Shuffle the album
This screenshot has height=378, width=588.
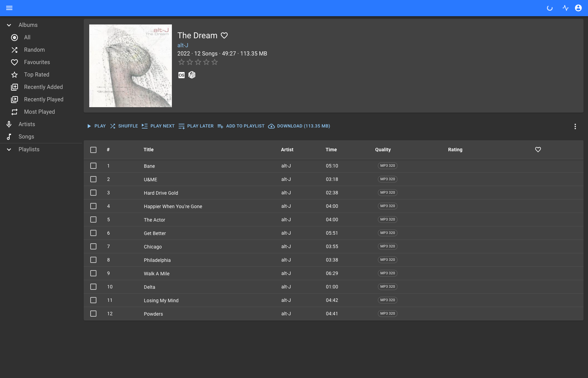point(124,126)
